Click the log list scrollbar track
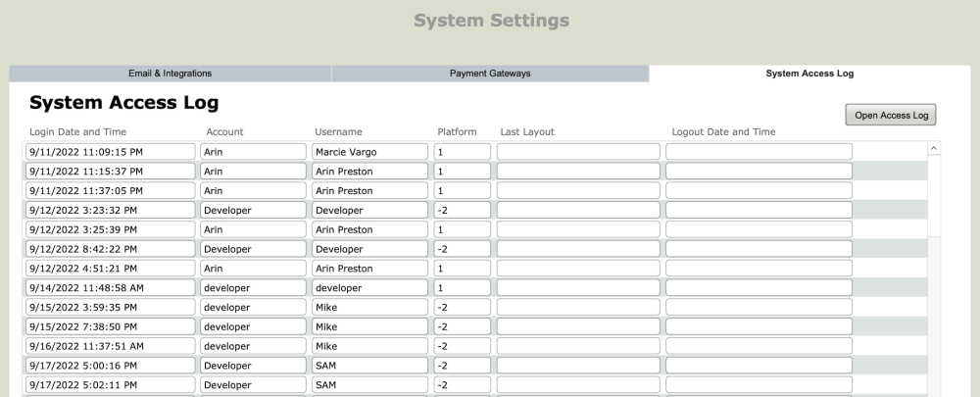This screenshot has width=980, height=397. [x=932, y=294]
